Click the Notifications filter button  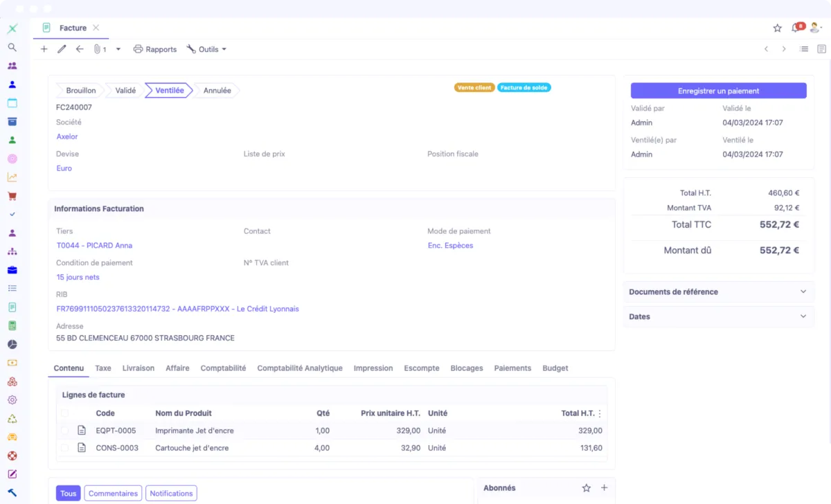171,494
